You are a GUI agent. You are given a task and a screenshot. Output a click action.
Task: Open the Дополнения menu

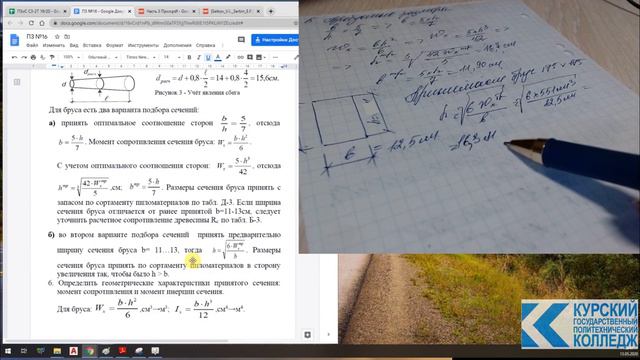click(x=177, y=45)
